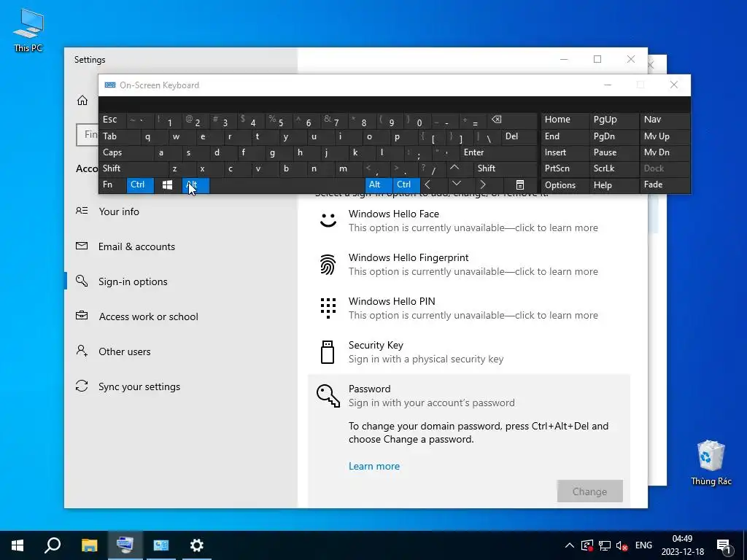Select Sign-in options in sidebar
The width and height of the screenshot is (747, 560).
tap(181, 281)
